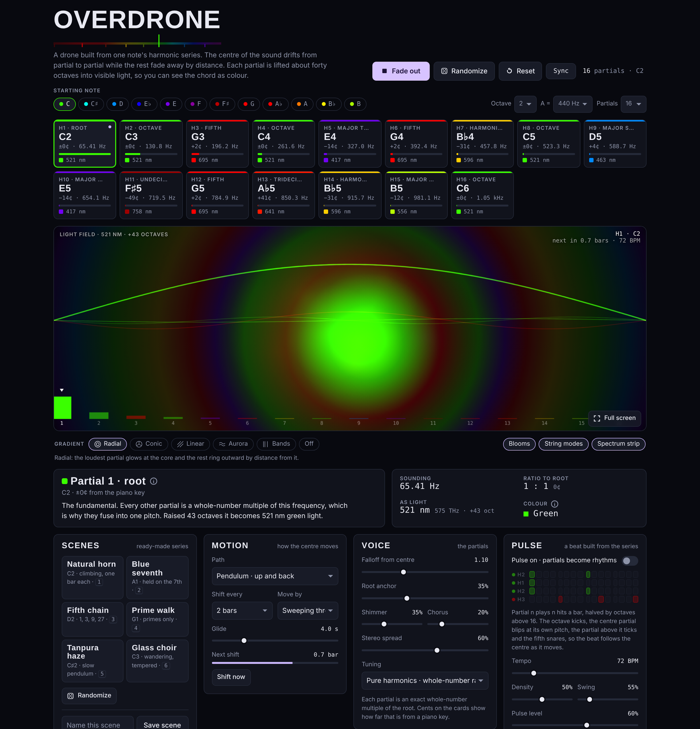Select the H7 B♭4 partial card
Screen dimensions: 700x729
482,144
